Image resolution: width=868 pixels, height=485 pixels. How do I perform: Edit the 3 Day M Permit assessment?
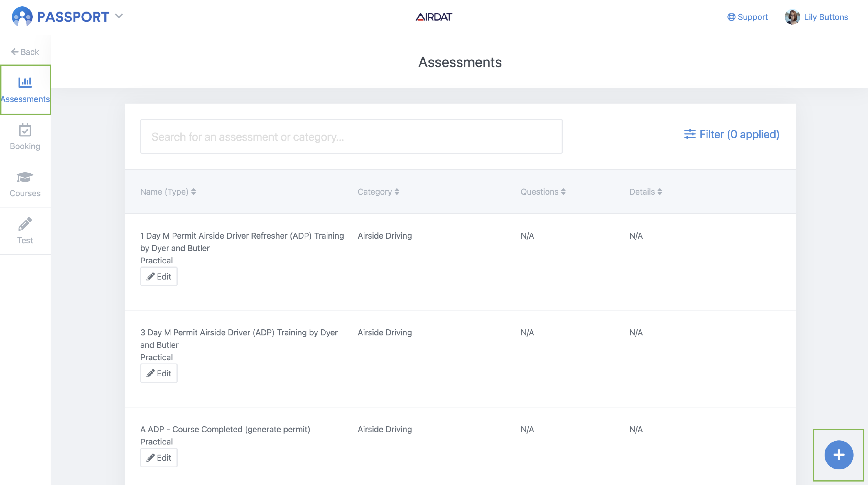tap(159, 373)
